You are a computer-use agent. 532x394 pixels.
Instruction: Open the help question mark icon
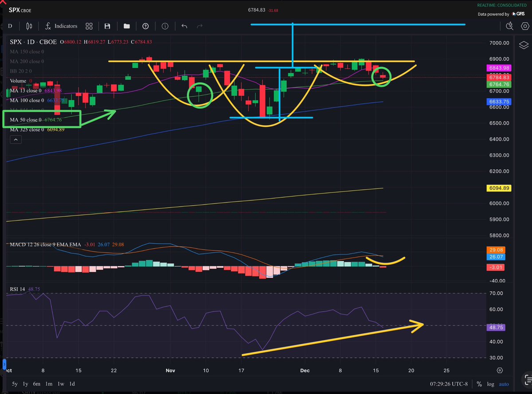tap(145, 26)
